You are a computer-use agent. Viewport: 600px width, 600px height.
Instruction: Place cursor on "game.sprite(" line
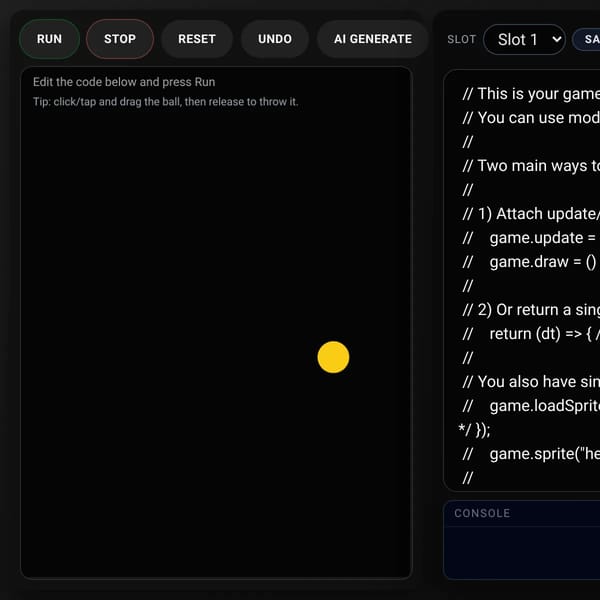[531, 454]
